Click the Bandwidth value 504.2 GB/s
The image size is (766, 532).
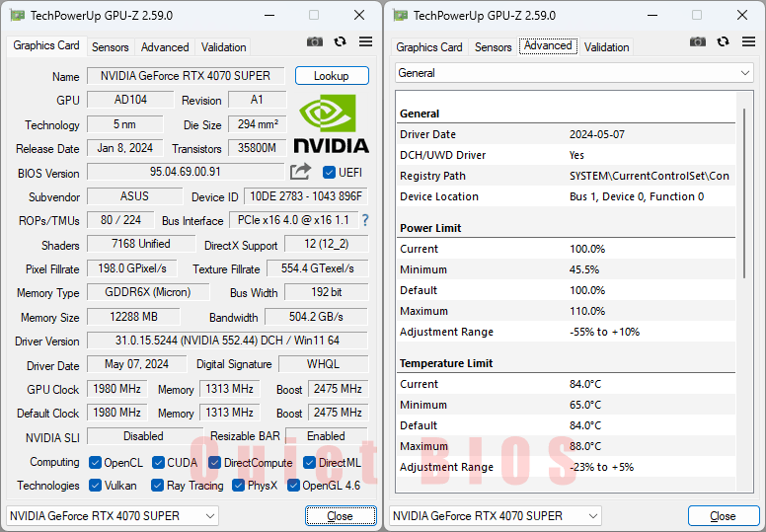[316, 317]
